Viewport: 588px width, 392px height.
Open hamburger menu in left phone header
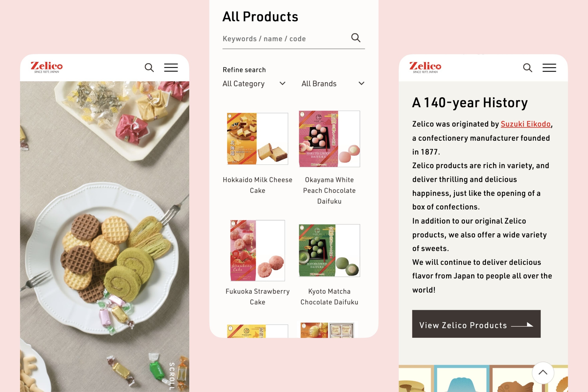[171, 67]
